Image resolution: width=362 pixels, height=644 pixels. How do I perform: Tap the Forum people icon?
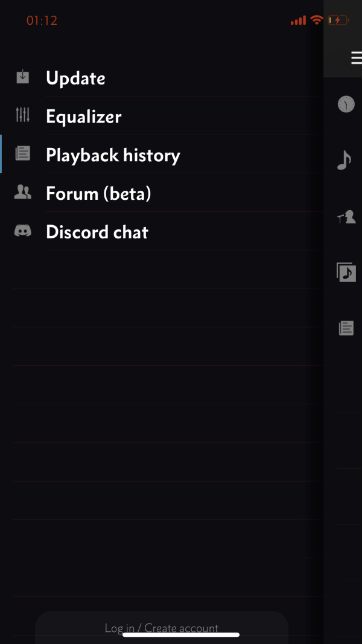pos(22,193)
